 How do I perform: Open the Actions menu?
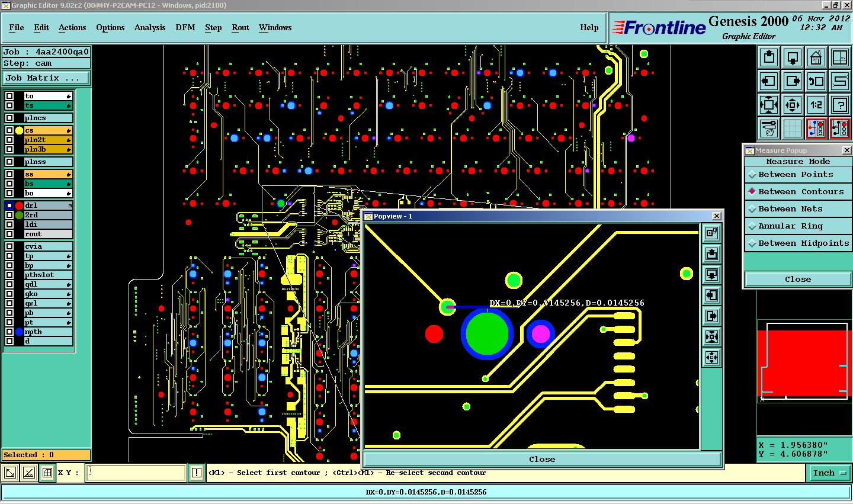[72, 28]
